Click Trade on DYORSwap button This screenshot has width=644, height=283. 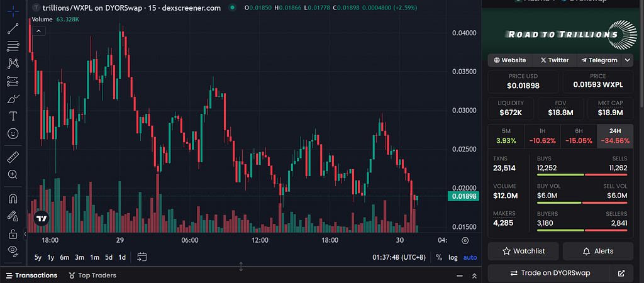pyautogui.click(x=549, y=273)
